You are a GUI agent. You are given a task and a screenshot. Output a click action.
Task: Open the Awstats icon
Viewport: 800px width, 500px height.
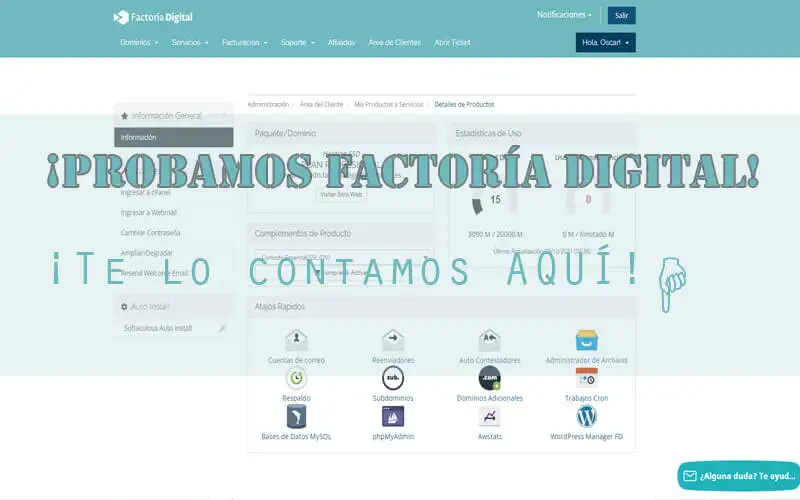(x=490, y=417)
